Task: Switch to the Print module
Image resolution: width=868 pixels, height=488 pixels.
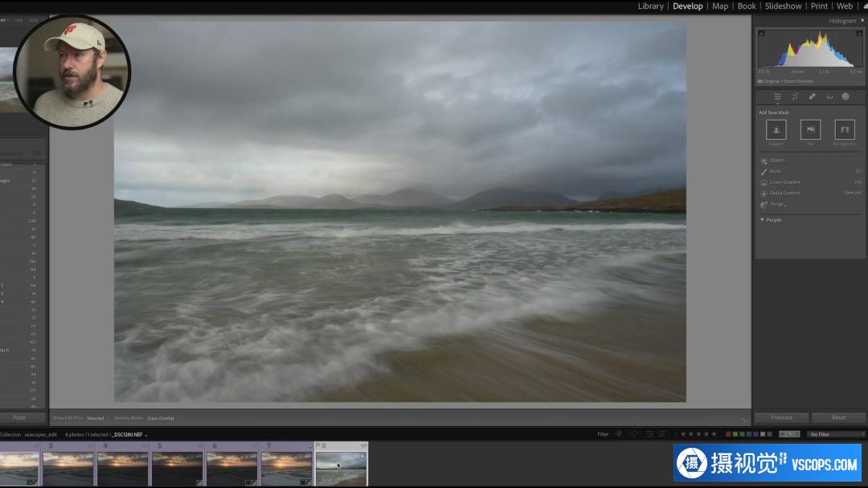Action: [x=819, y=6]
